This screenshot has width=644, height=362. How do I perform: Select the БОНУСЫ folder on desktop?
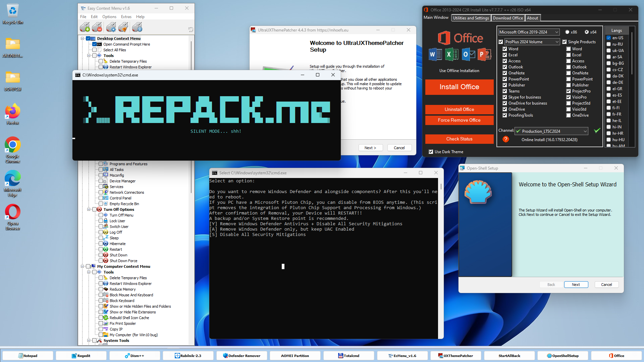(13, 81)
